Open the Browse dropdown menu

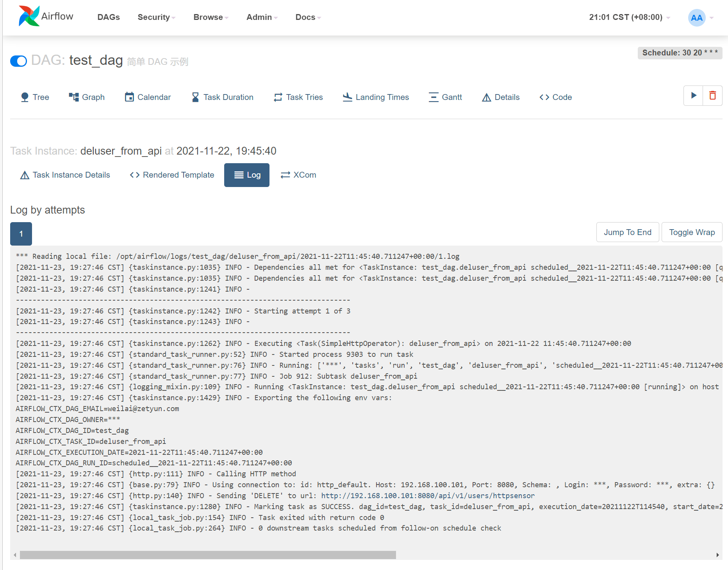tap(211, 17)
